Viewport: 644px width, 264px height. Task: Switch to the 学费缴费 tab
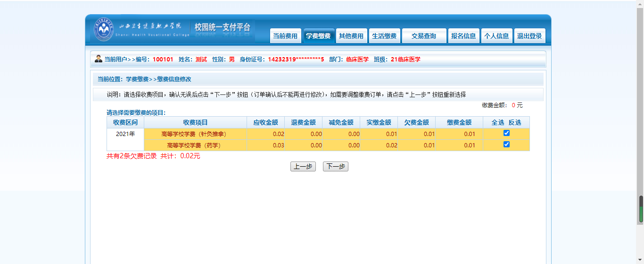tap(319, 36)
